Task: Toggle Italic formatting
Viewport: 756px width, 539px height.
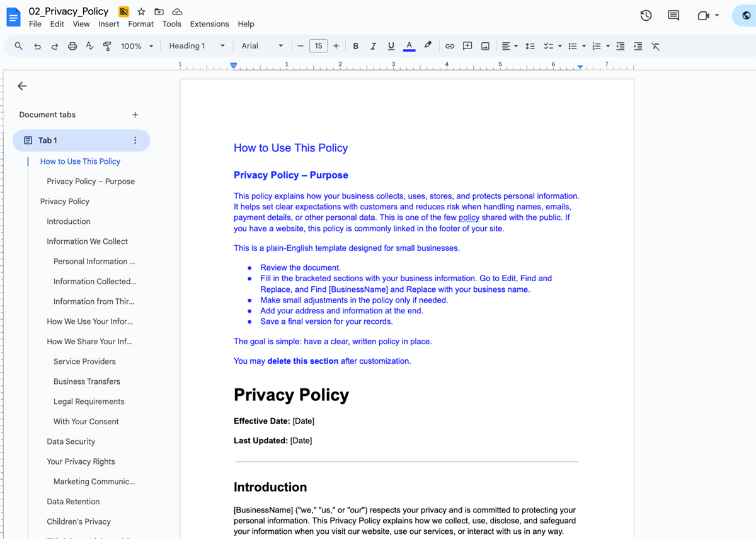Action: (x=374, y=46)
